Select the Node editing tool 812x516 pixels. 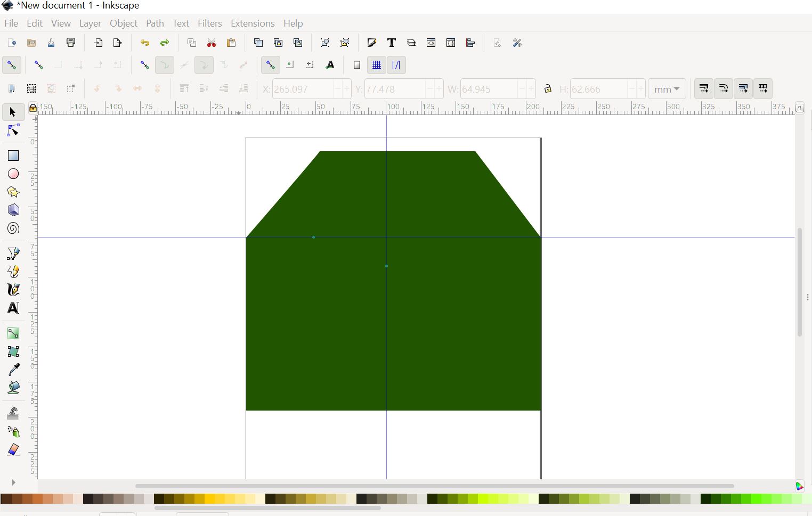[13, 130]
